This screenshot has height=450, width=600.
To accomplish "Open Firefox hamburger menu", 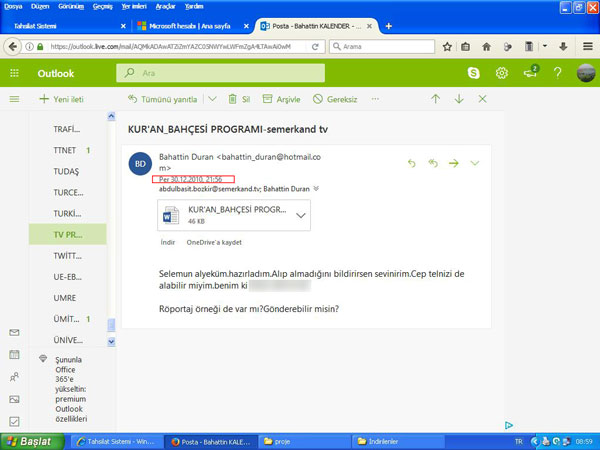I will point(588,47).
